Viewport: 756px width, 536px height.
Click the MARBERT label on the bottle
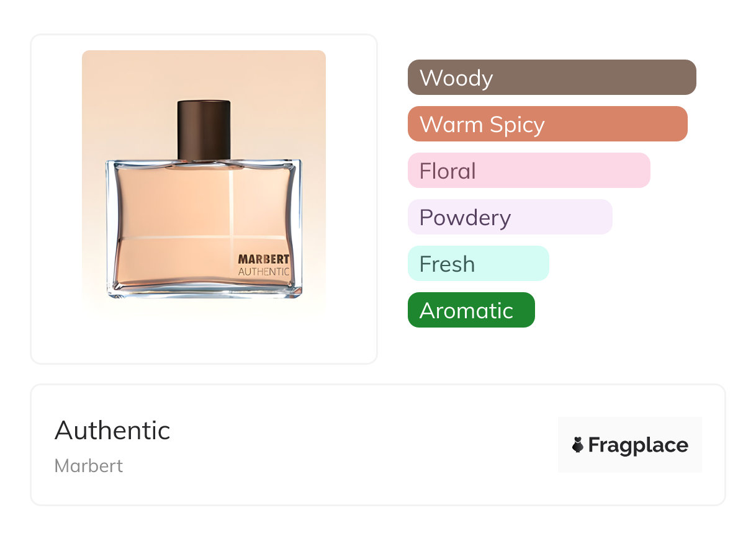click(263, 259)
